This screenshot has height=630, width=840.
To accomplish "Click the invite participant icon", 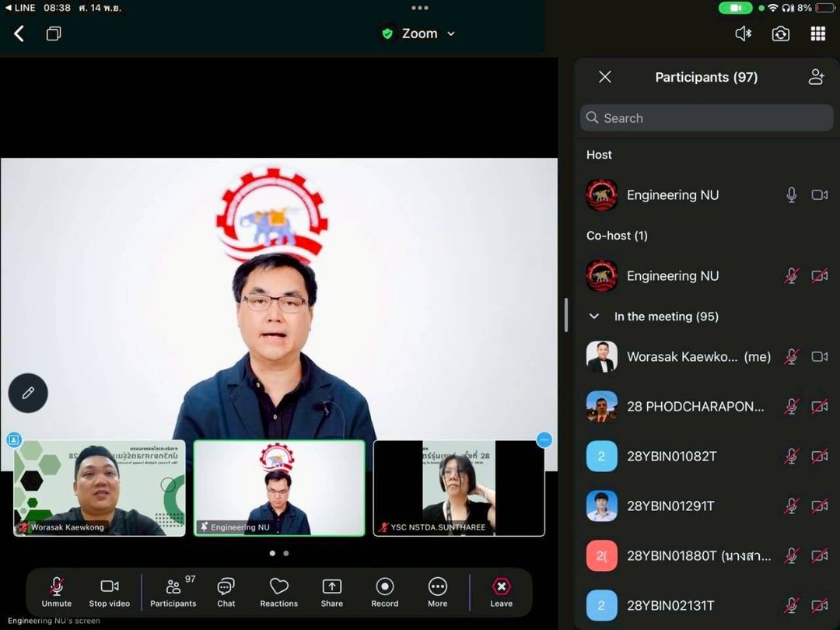I will click(x=816, y=77).
